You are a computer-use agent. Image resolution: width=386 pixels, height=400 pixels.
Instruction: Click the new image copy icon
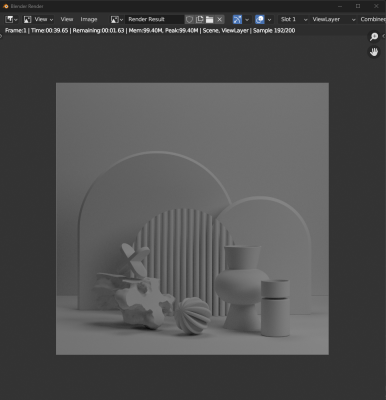coord(199,19)
